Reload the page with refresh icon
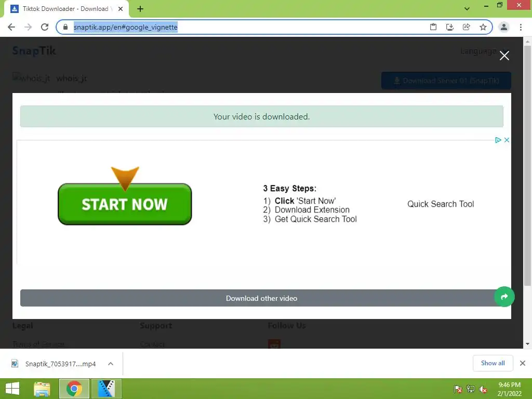Image resolution: width=532 pixels, height=399 pixels. click(45, 27)
